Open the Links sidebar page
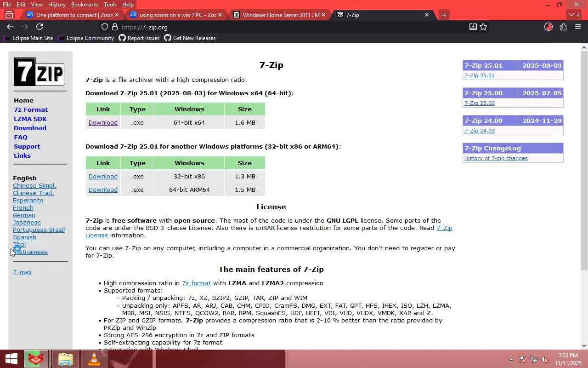This screenshot has width=588, height=368. (x=22, y=155)
